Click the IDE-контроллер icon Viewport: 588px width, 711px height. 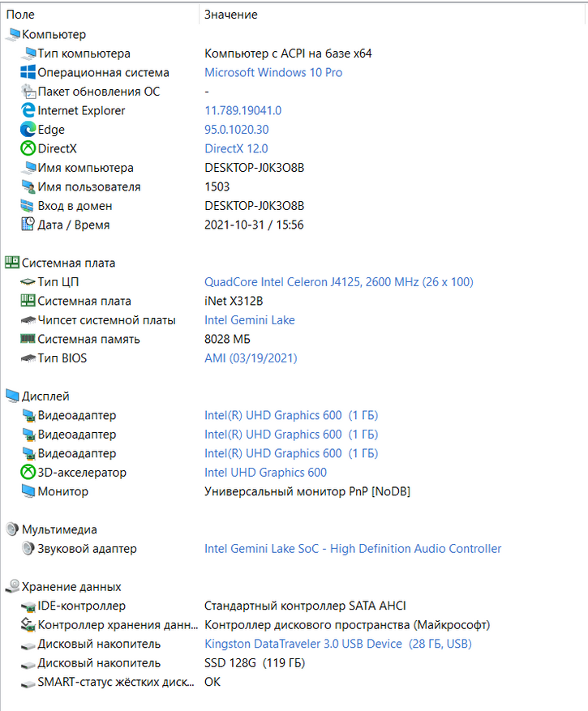pyautogui.click(x=28, y=606)
